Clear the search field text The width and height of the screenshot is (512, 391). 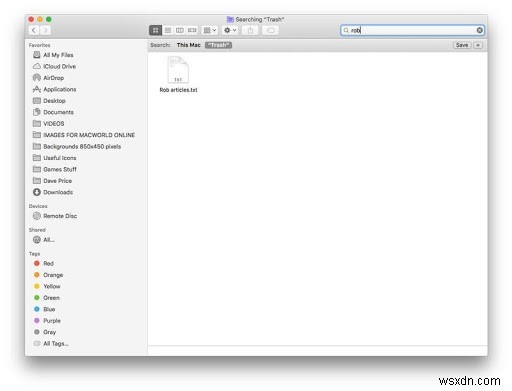(x=479, y=30)
